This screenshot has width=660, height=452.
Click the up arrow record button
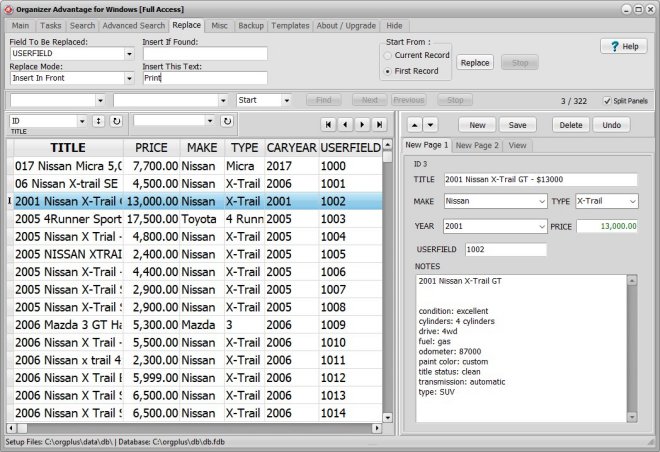point(415,125)
